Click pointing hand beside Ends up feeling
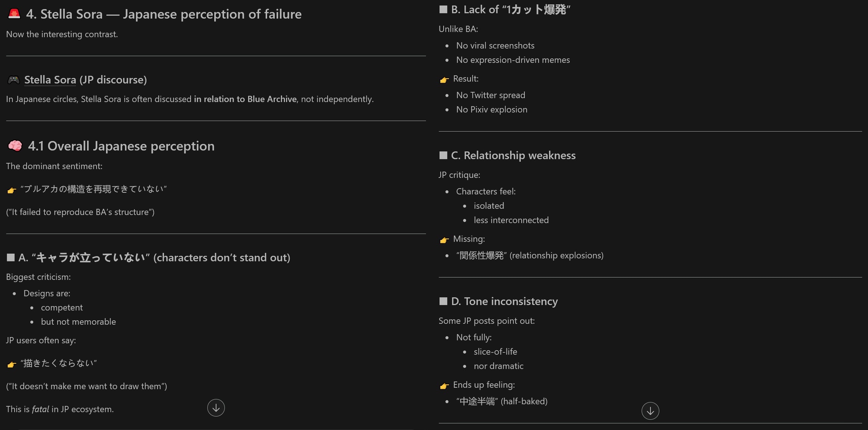Image resolution: width=868 pixels, height=430 pixels. 444,386
